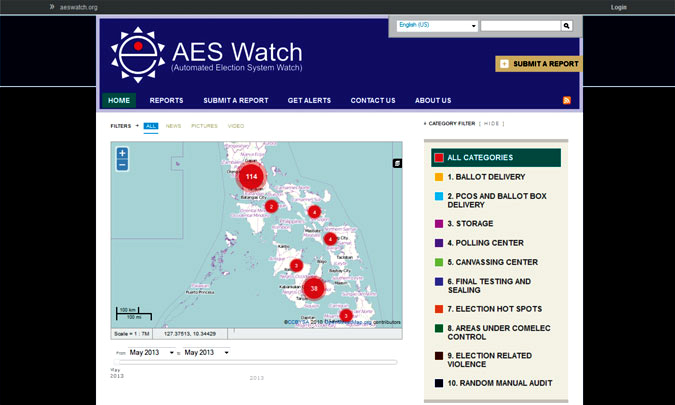Image resolution: width=675 pixels, height=405 pixels.
Task: Click the double chevron beside aeswatch.org
Action: pos(52,6)
